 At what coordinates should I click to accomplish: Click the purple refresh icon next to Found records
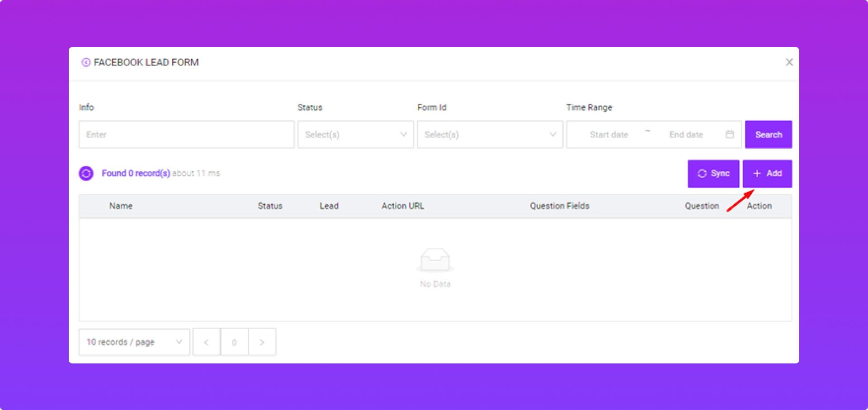tap(86, 174)
